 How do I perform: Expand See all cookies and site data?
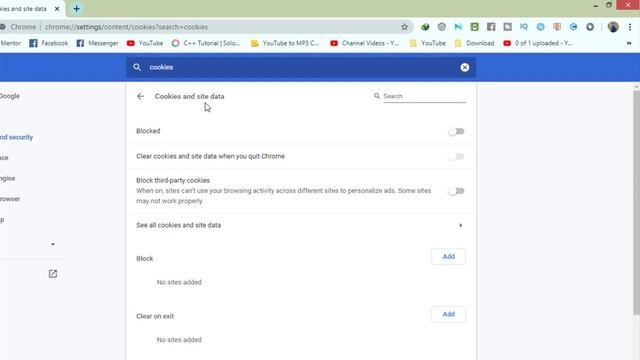[x=301, y=225]
